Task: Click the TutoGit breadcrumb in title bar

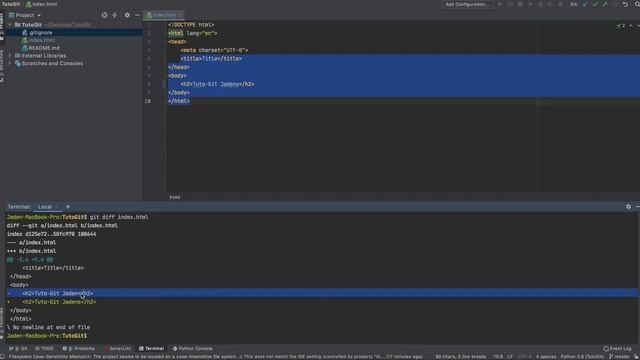Action: coord(11,4)
